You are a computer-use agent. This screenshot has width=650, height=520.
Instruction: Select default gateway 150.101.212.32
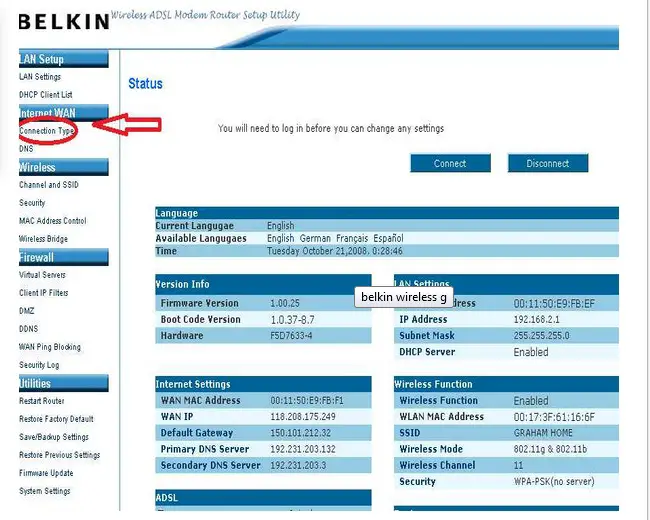tap(301, 433)
